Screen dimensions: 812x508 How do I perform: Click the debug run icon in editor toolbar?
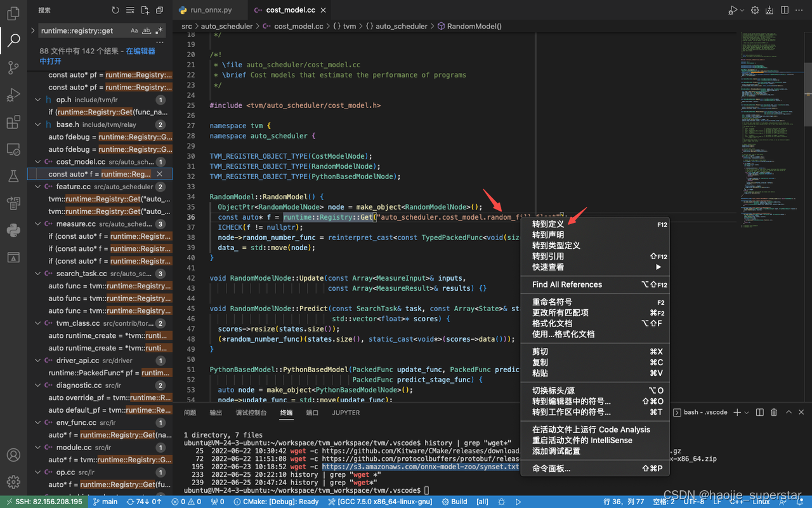coord(733,10)
